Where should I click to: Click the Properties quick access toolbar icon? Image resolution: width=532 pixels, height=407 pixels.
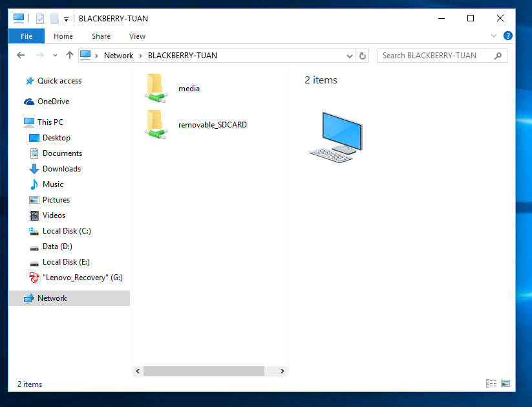click(x=40, y=19)
